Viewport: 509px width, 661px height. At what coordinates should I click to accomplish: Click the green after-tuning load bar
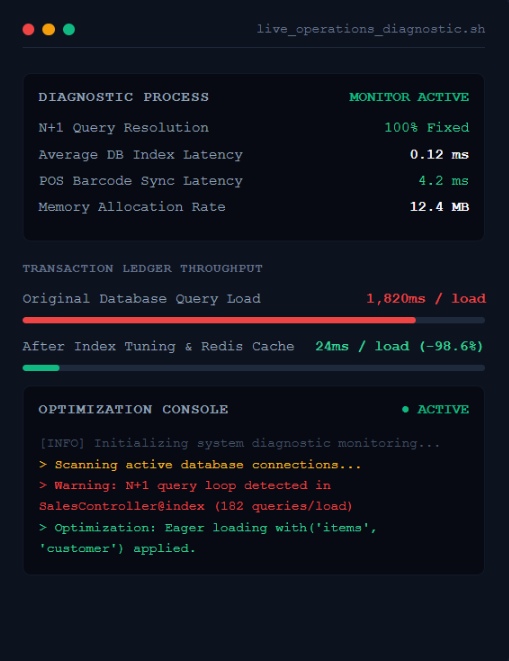41,368
